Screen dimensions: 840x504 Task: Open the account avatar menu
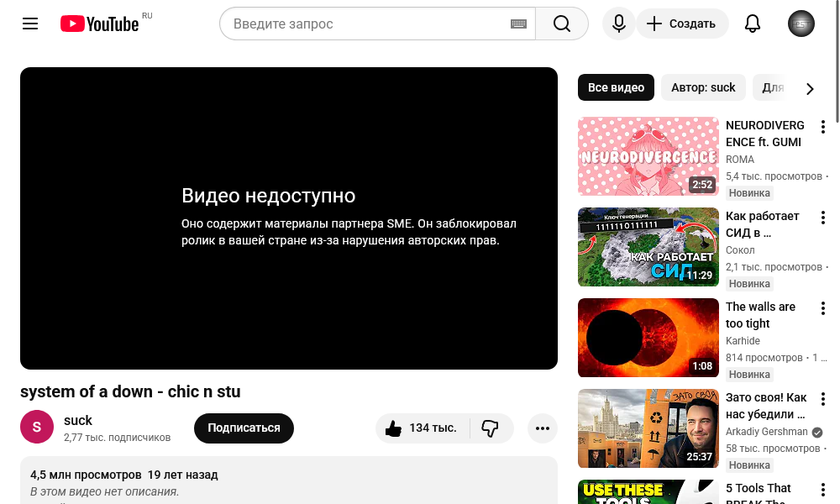click(x=801, y=24)
